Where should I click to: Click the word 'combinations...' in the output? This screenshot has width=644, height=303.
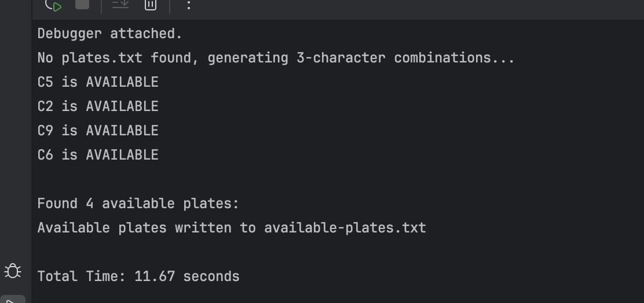454,58
